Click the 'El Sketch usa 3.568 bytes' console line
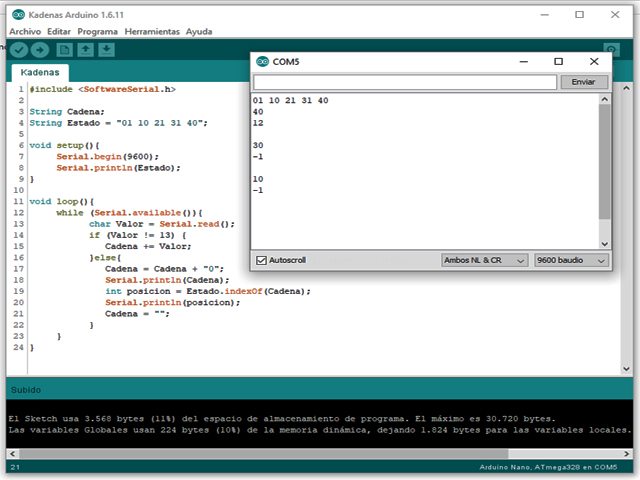Screen dimensions: 640x480 [x=282, y=419]
